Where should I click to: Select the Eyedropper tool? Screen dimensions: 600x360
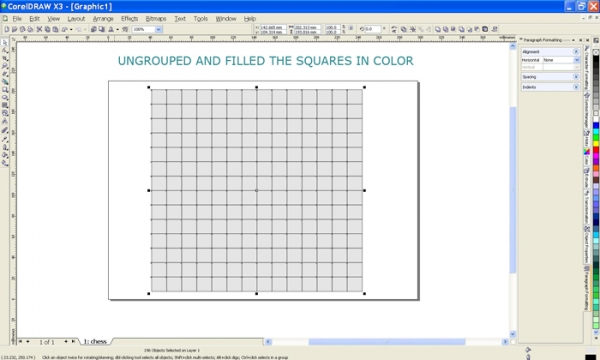click(x=5, y=139)
